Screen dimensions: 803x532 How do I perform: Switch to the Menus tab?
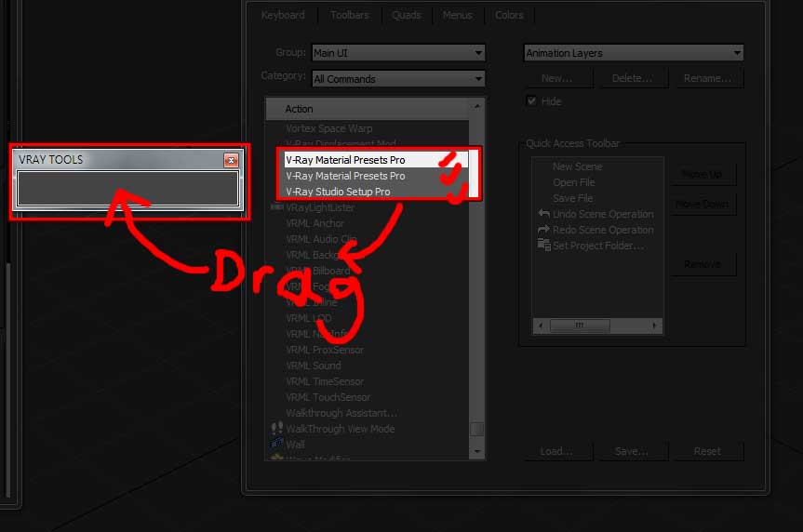coord(457,16)
